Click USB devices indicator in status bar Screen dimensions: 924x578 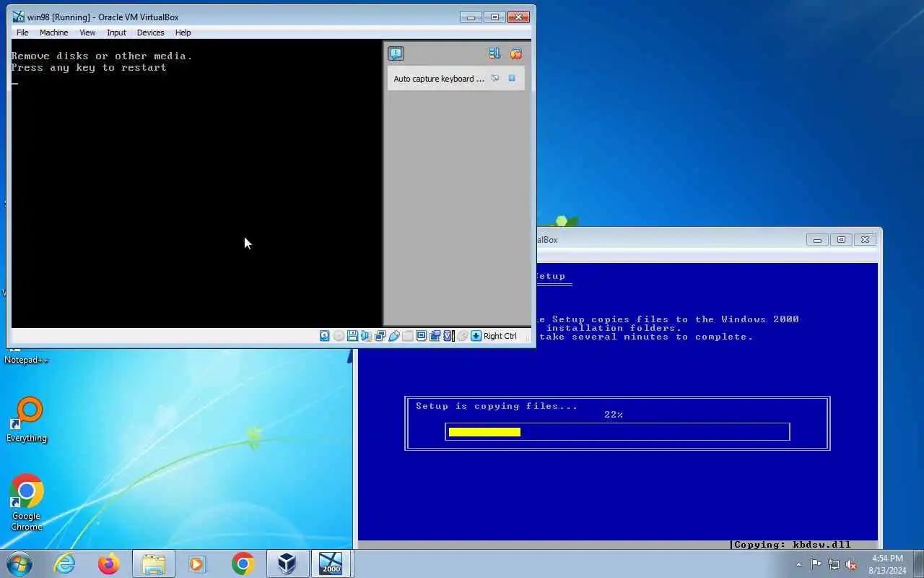[393, 336]
